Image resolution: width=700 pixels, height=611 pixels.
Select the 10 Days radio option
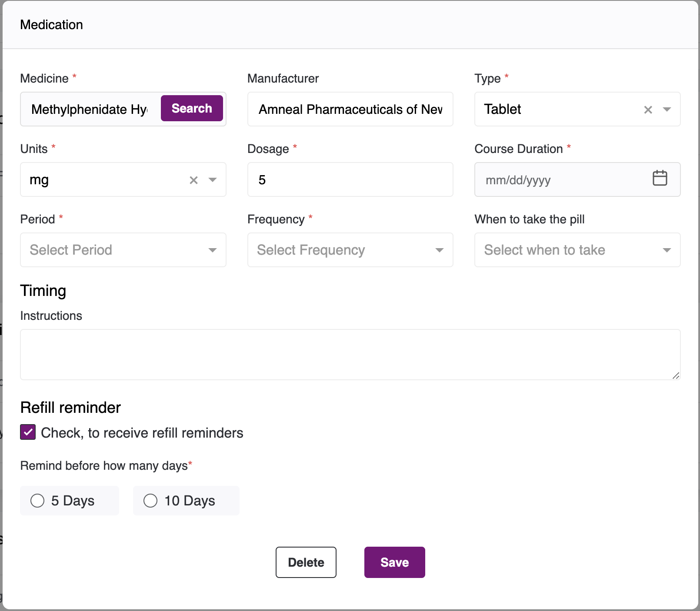[150, 501]
